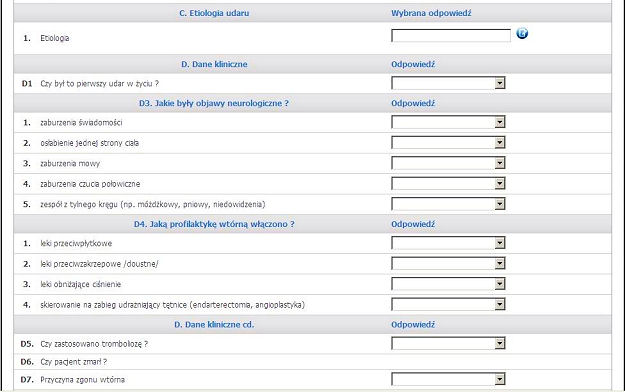Click 'D3. Jakie były objawy neurologiczne ?' heading

pyautogui.click(x=214, y=103)
